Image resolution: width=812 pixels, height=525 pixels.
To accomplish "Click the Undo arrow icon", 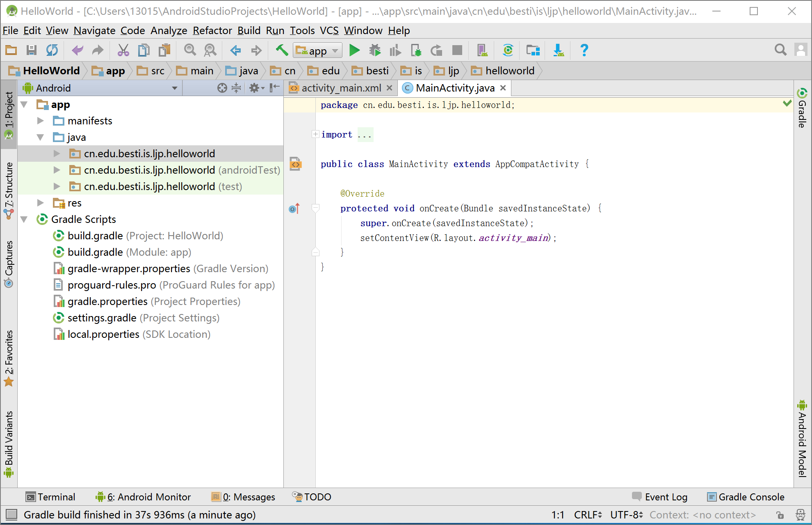I will pyautogui.click(x=77, y=50).
